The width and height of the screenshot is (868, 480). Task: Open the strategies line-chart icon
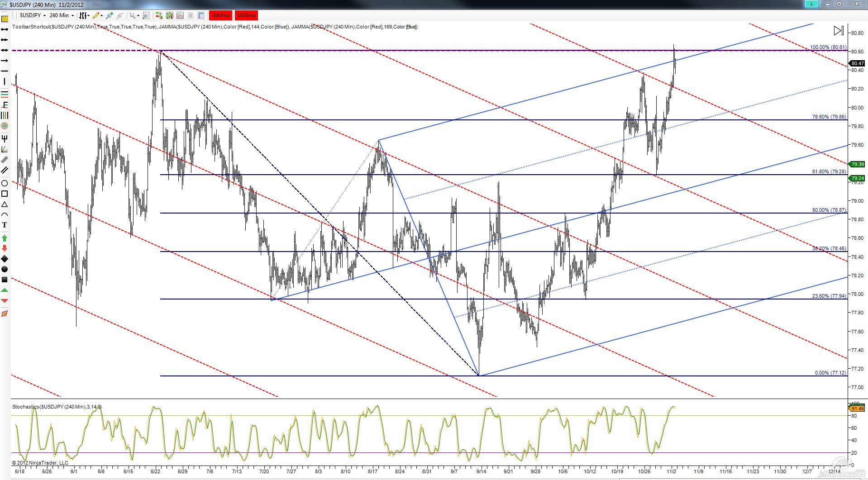tap(180, 15)
